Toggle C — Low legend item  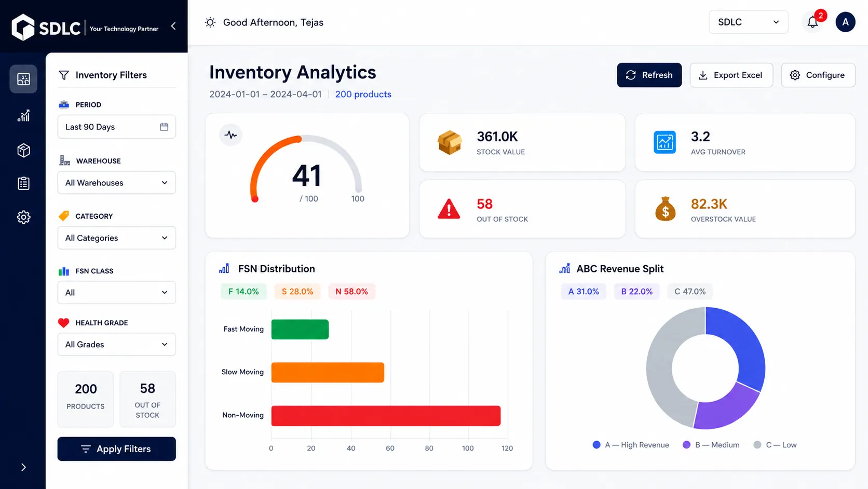pos(775,445)
